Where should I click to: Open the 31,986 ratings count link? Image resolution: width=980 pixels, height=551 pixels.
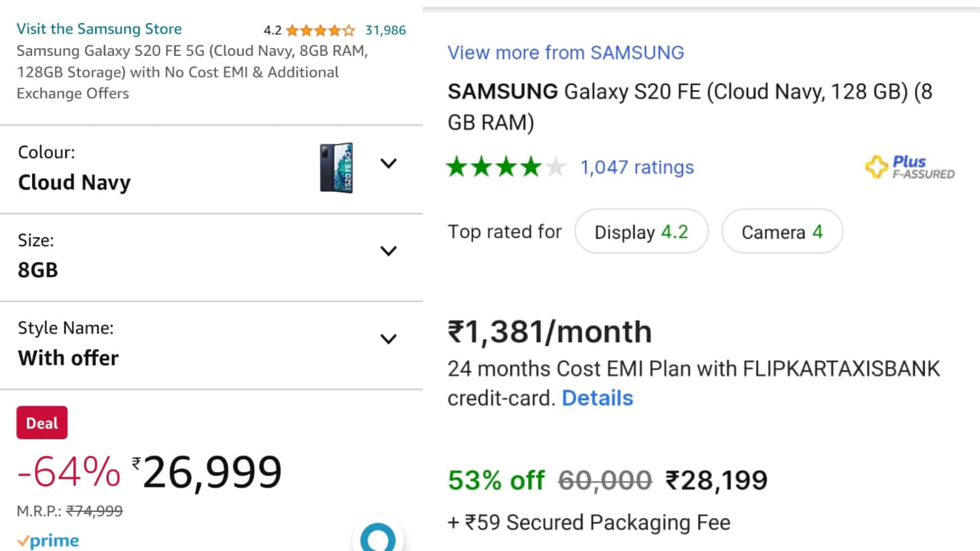pos(385,31)
